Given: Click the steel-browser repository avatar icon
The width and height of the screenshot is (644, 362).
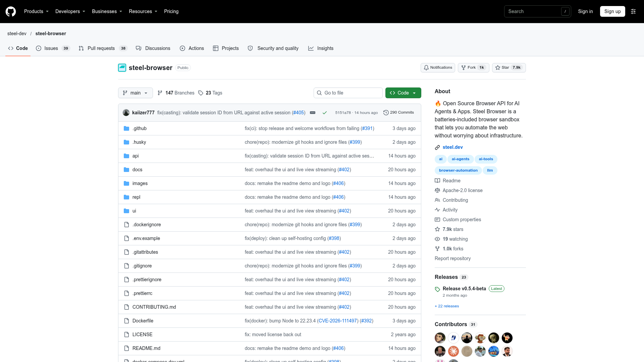Looking at the screenshot, I should pos(122,68).
